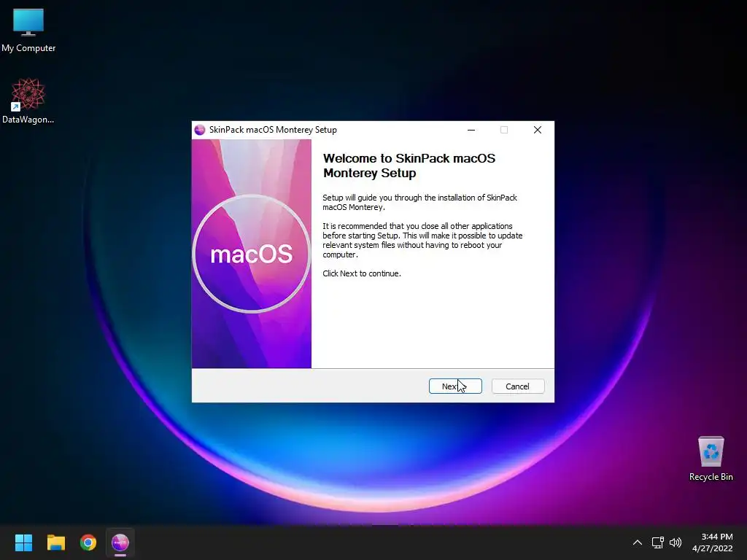Click the 'Welcome to SkinPack macOS Monterey Setup' heading
This screenshot has height=560, width=747.
coord(409,166)
